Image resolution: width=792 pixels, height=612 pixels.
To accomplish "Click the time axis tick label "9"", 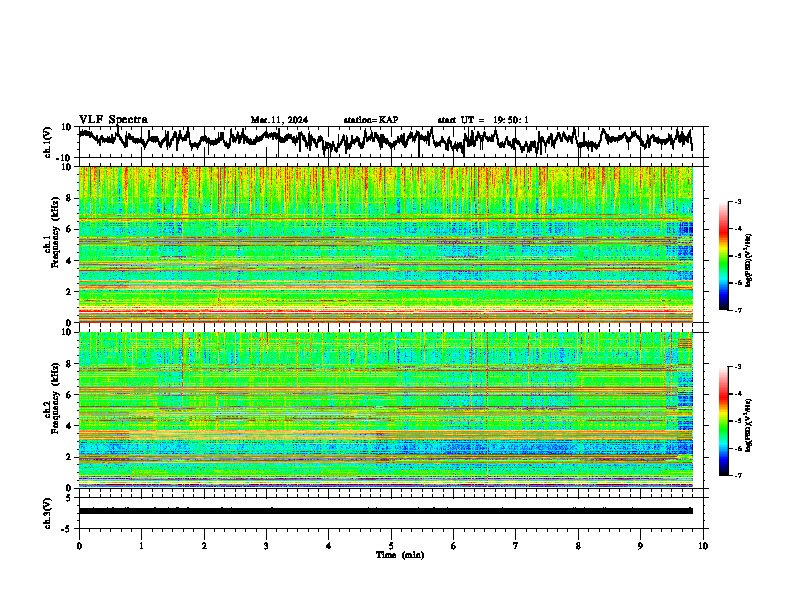I will tap(640, 546).
